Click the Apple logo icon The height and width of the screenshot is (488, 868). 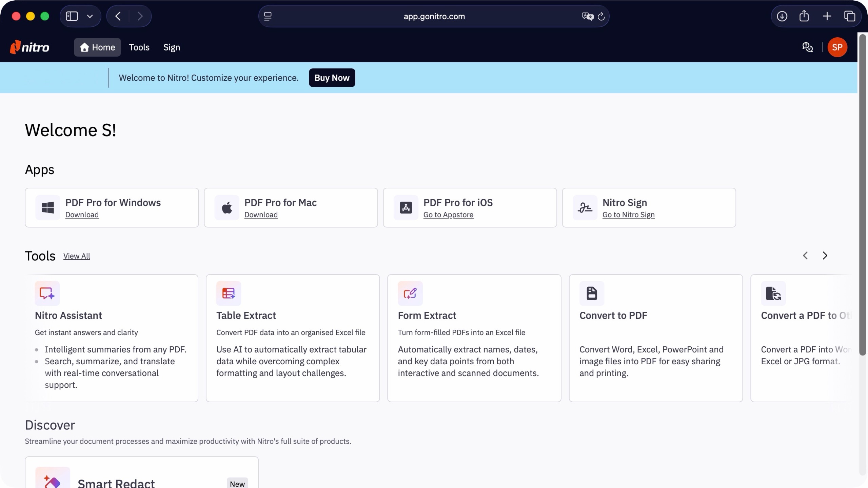[x=227, y=207]
